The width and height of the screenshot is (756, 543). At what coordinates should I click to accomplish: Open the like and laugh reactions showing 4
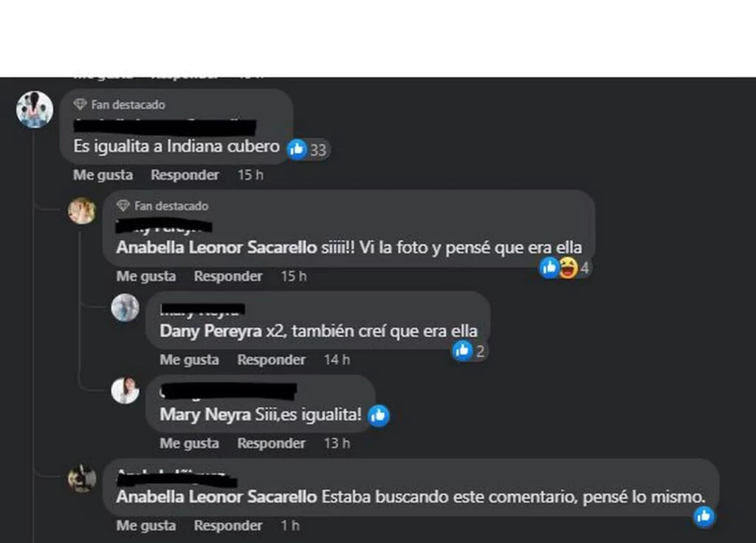[565, 267]
